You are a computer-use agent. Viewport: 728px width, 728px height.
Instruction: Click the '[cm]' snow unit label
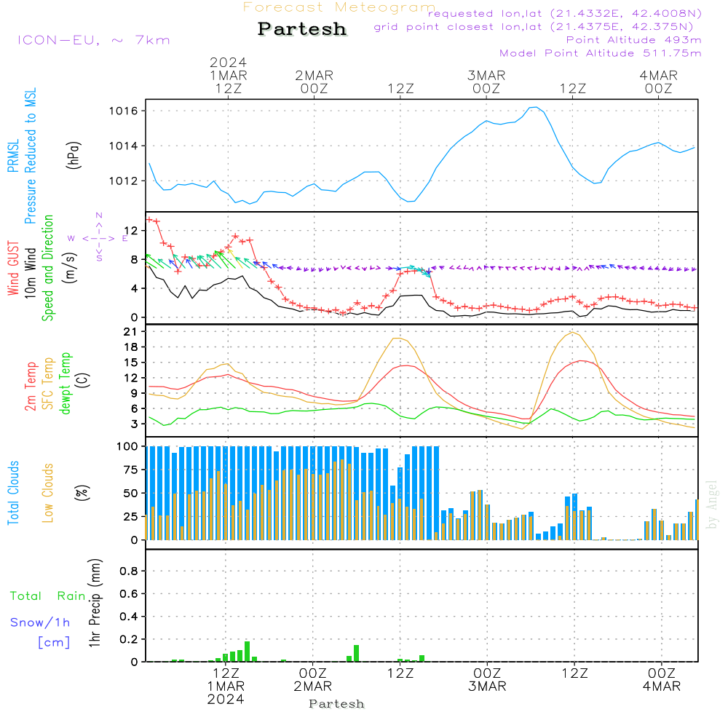pos(54,643)
